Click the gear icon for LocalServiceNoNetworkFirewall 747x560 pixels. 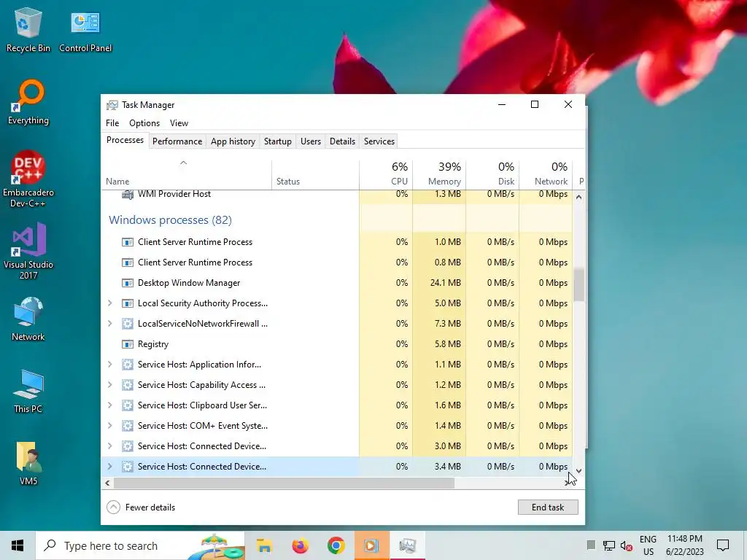[x=127, y=323]
